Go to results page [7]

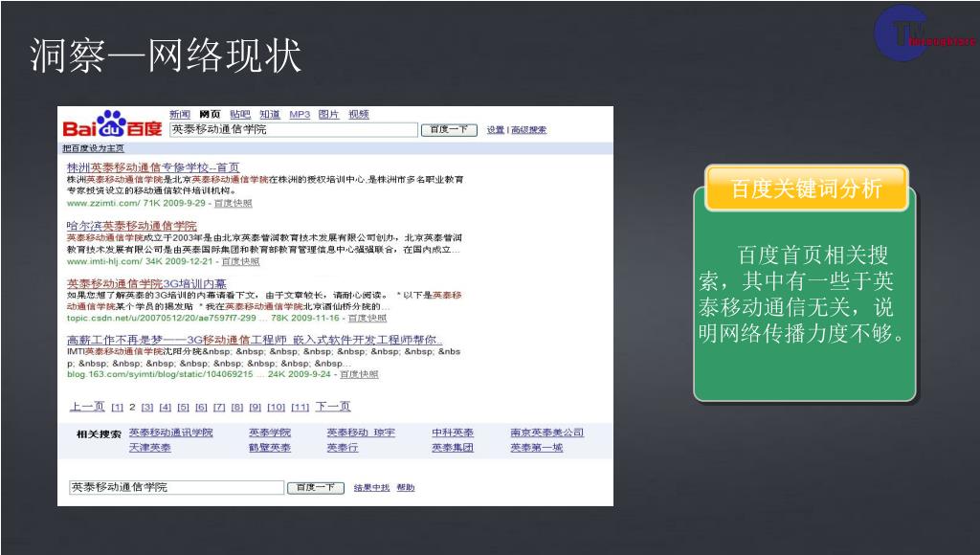(x=219, y=408)
